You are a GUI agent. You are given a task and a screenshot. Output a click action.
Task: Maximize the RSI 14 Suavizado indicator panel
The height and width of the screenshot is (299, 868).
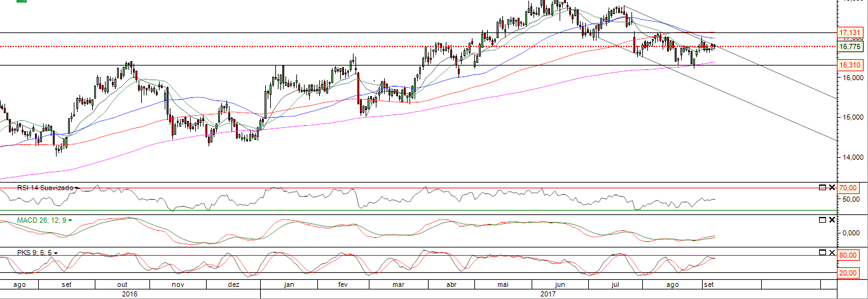(x=822, y=187)
